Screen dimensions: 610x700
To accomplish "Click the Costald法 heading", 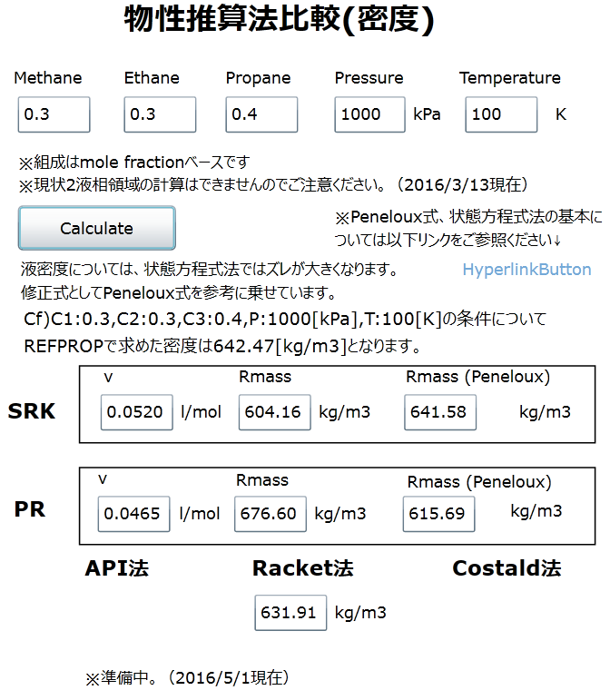I will [507, 569].
